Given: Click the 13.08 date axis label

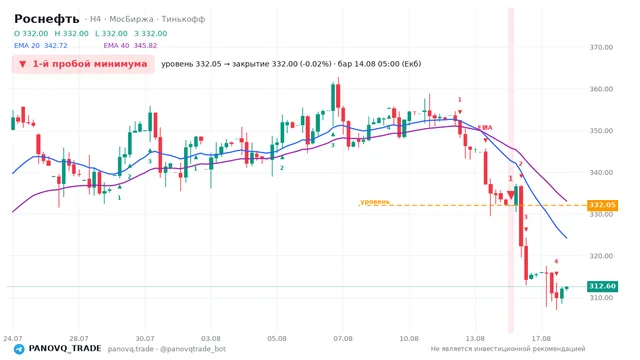Looking at the screenshot, I should coord(475,338).
